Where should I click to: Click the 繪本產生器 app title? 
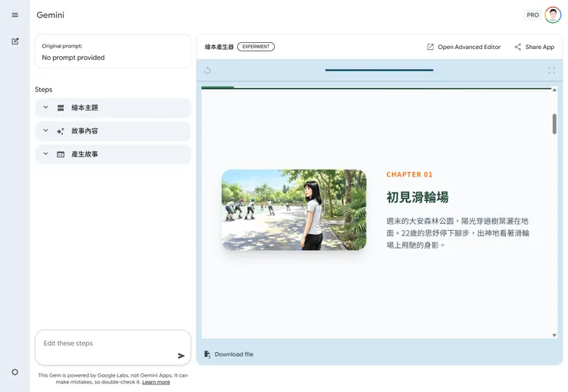220,47
